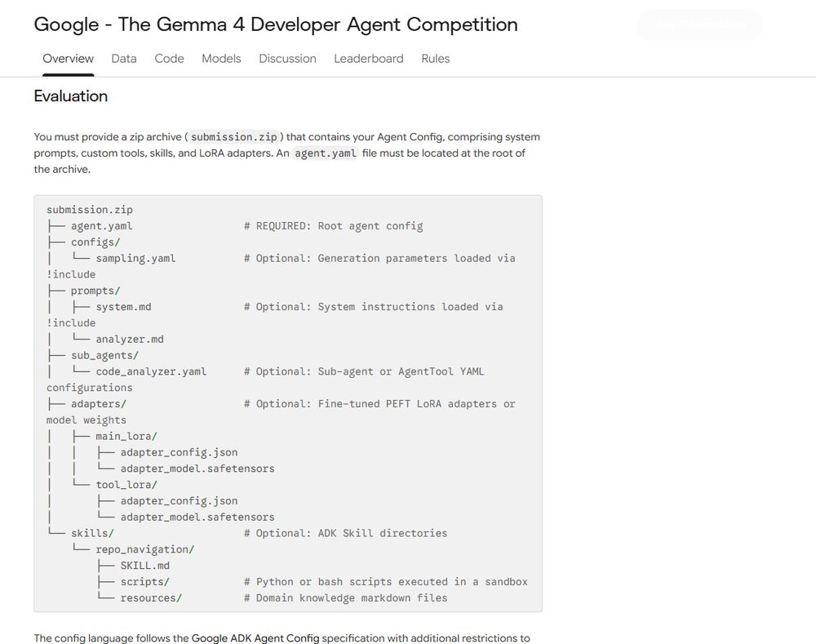Click the scripts/ folder entry
Viewport: 816px width, 644px height.
[x=144, y=581]
